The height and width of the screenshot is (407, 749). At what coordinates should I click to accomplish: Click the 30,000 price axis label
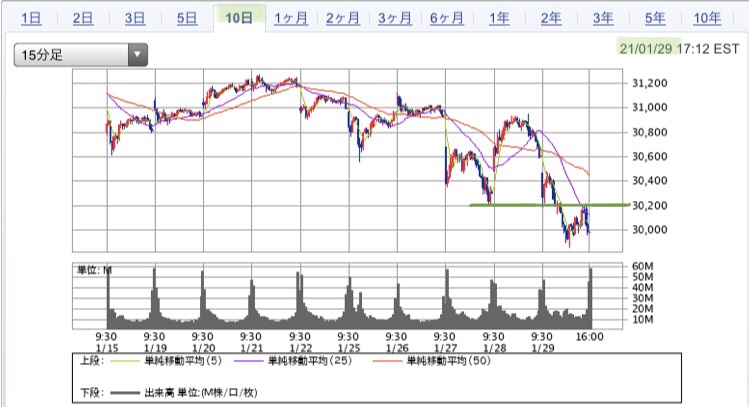coord(649,230)
